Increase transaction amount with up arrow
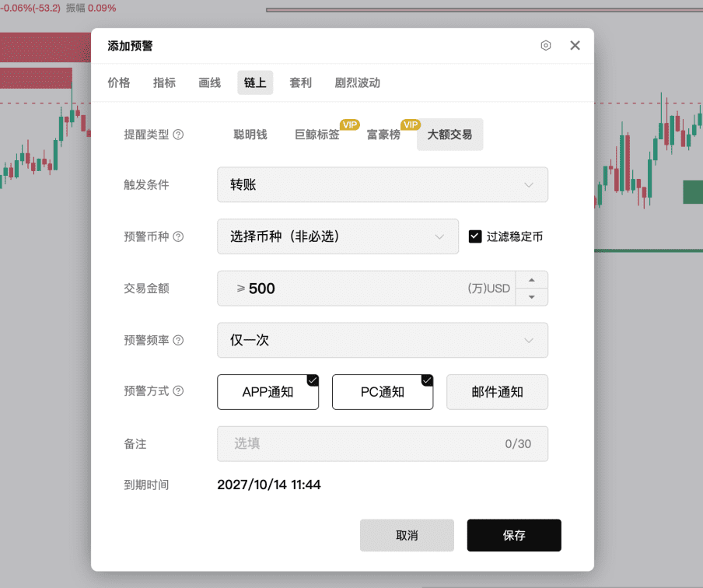 [532, 280]
